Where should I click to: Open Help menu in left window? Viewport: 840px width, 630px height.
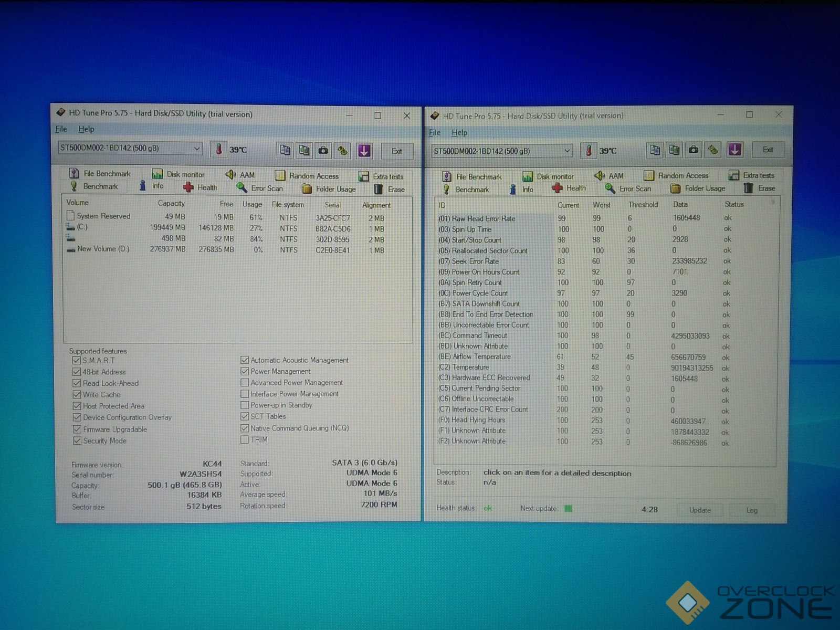pos(86,129)
